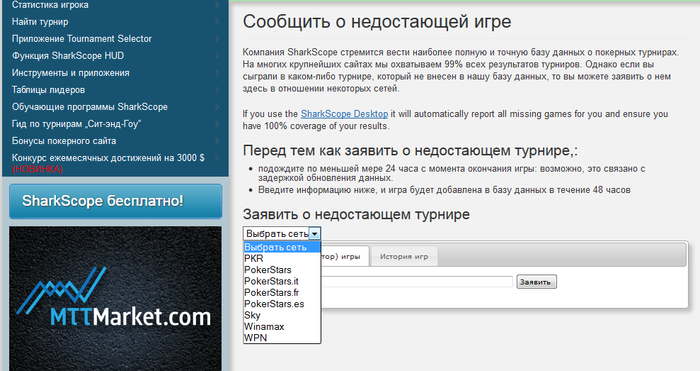The width and height of the screenshot is (700, 371).
Task: Click the text about waiting 24 часа
Action: point(451,173)
